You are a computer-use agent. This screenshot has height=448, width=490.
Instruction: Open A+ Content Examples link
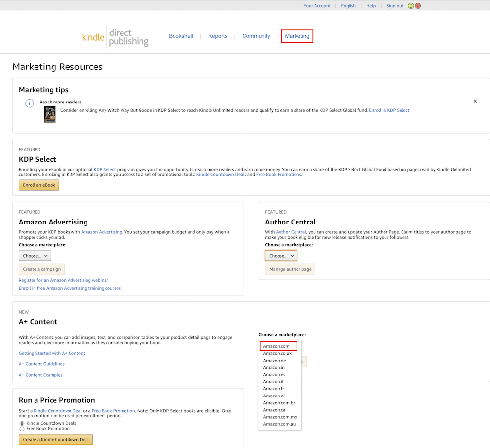(x=41, y=375)
